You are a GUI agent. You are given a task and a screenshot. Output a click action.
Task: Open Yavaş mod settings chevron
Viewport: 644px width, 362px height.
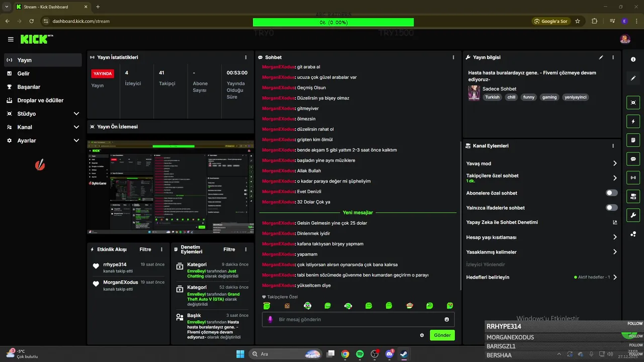tap(615, 163)
